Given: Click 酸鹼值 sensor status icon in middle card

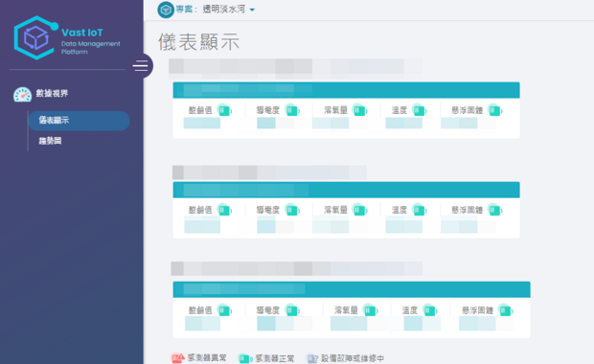Looking at the screenshot, I should pyautogui.click(x=224, y=210).
